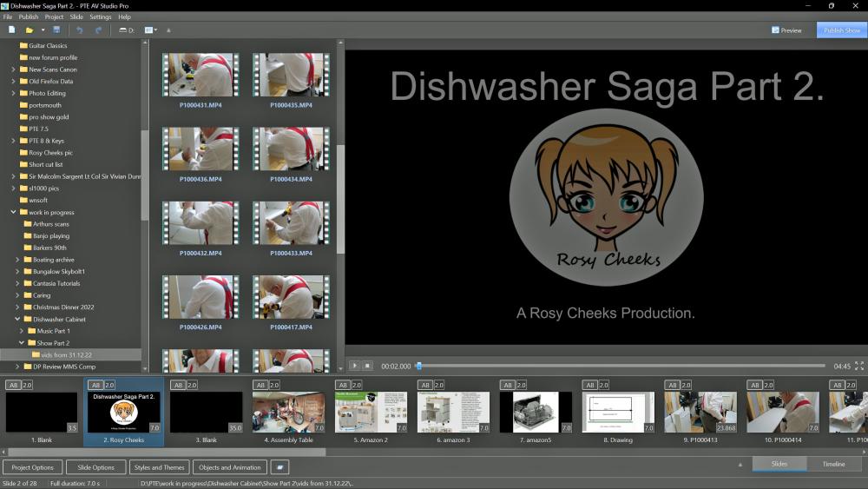Click the Preview button
This screenshot has height=489, width=868.
786,30
